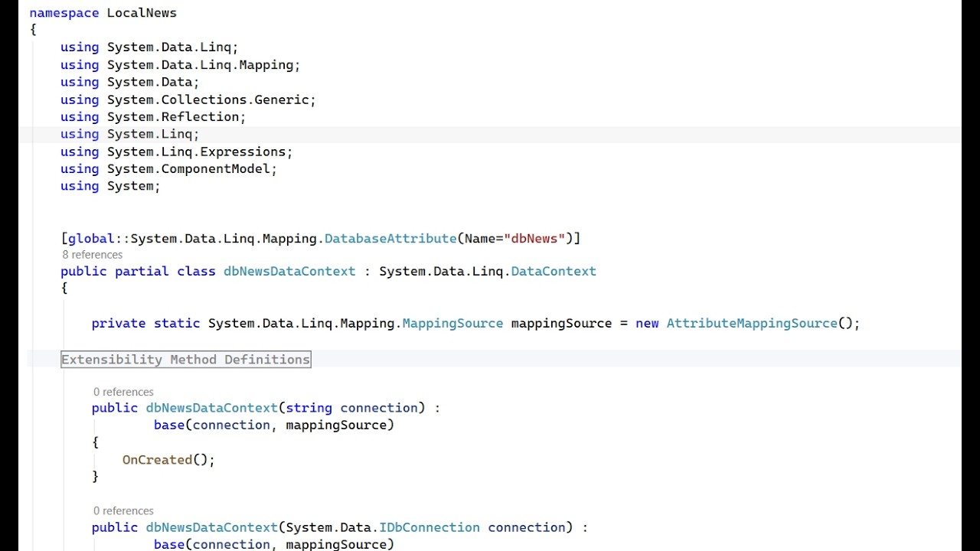Click the 'using System.Data.Linq.Mapping;' line

click(181, 65)
